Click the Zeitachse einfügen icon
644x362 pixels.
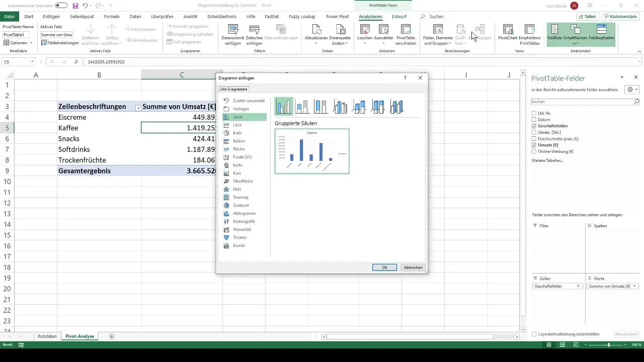[x=255, y=35]
